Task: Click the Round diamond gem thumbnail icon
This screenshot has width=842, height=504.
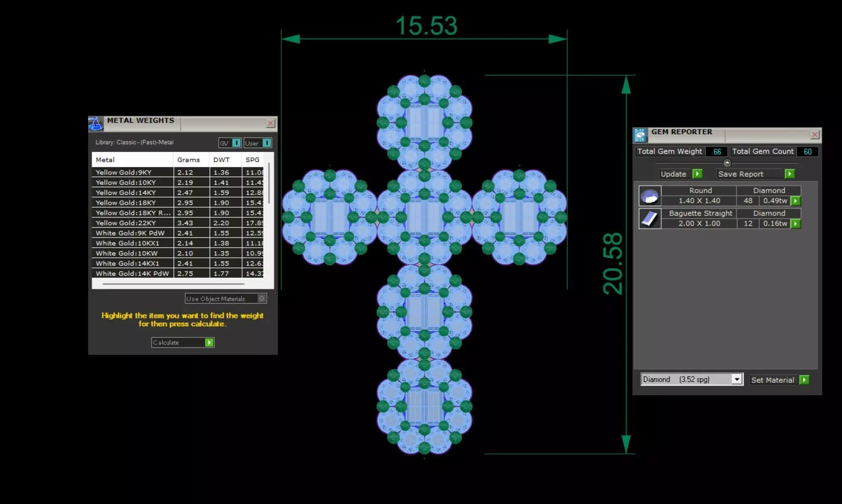Action: click(x=649, y=196)
